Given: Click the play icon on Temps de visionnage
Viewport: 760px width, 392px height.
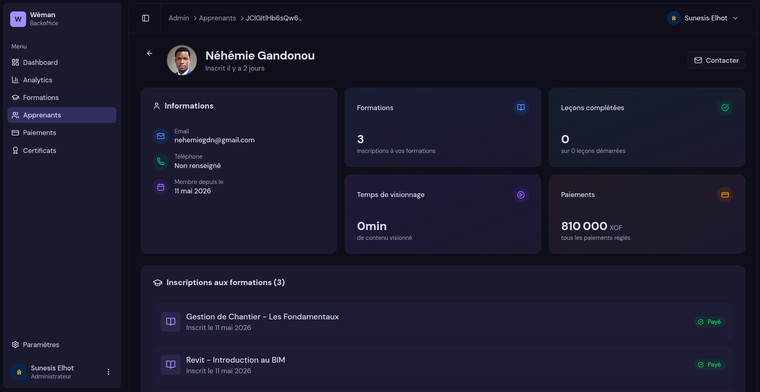Looking at the screenshot, I should 521,195.
